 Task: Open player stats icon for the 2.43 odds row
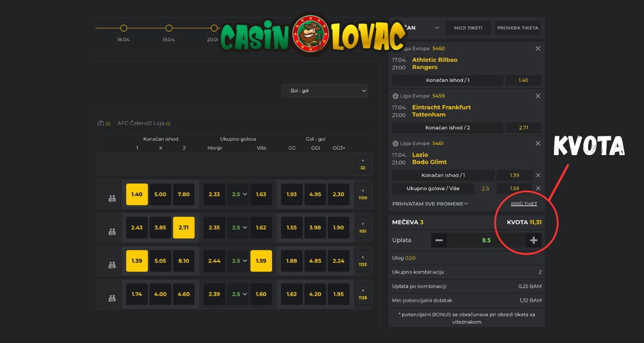(x=112, y=231)
